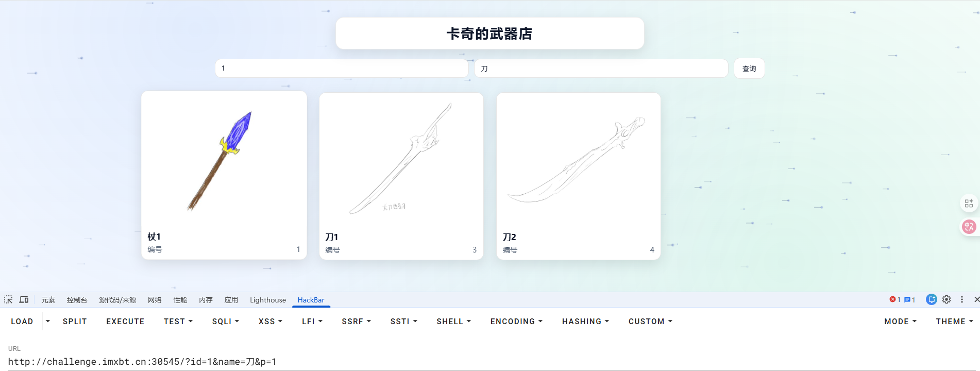Click the name input containing 刀
The image size is (980, 371).
600,69
